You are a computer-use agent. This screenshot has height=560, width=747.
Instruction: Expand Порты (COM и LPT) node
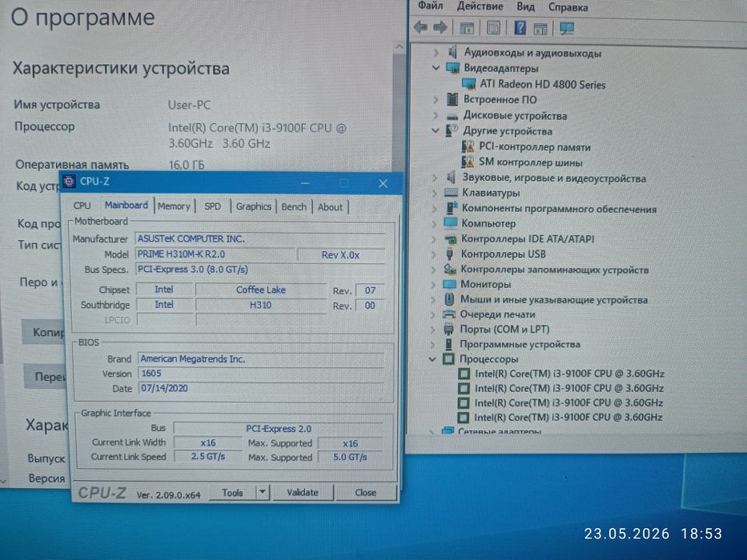click(x=432, y=330)
